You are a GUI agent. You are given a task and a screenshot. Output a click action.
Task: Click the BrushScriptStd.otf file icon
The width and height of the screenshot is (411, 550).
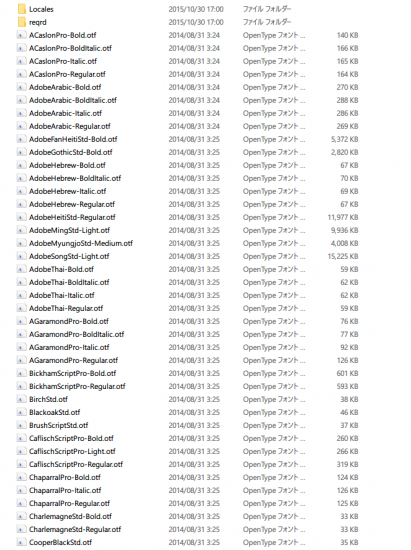tap(21, 425)
